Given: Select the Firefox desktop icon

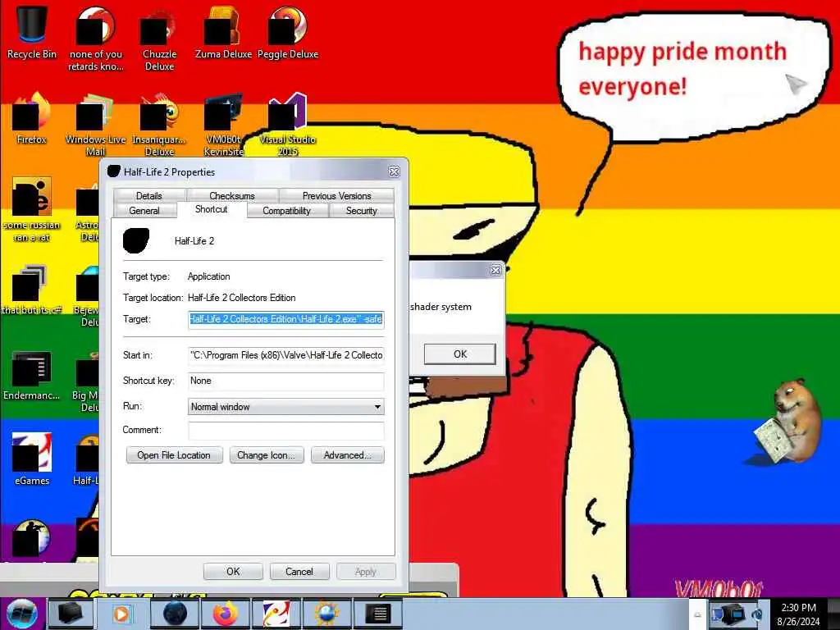Looking at the screenshot, I should point(32,118).
